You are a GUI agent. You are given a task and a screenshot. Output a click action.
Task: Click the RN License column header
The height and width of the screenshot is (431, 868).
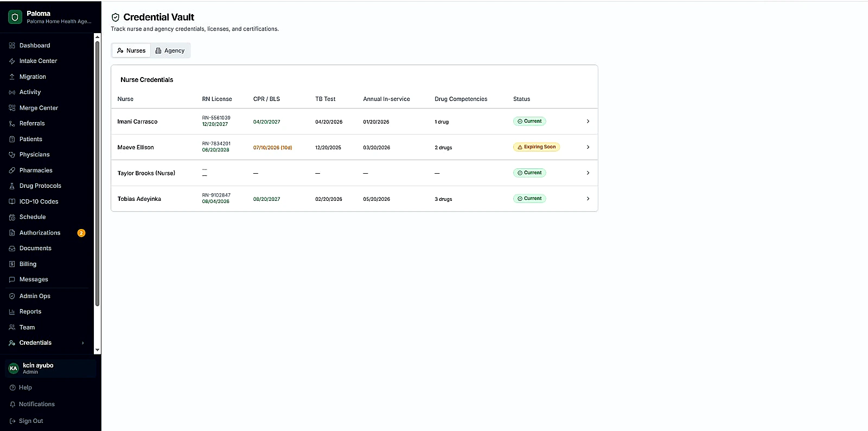tap(217, 99)
